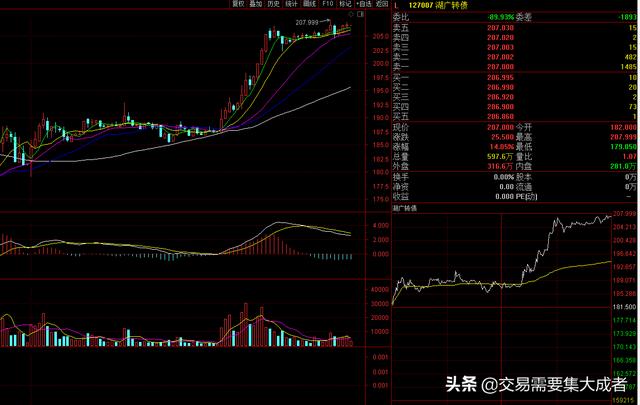Click the 卖一 volume 1485
640x405 pixels.
(629, 67)
